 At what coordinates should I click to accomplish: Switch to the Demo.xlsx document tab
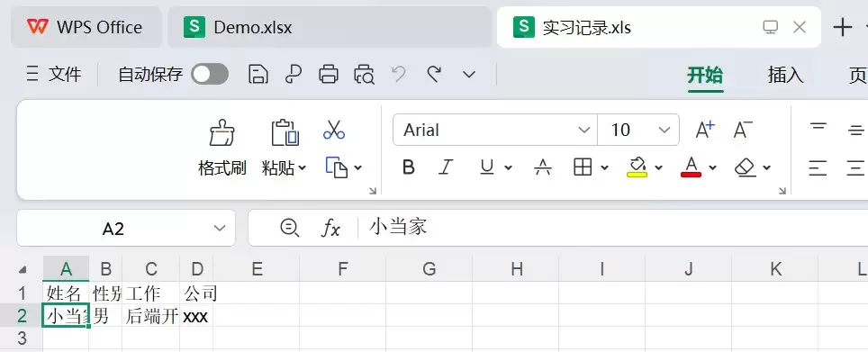[x=330, y=27]
